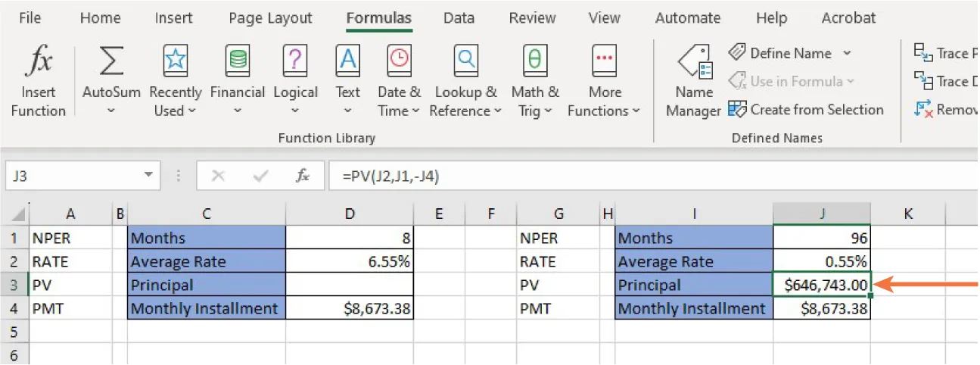980x365 pixels.
Task: Click the AutoSum sigma icon
Action: (x=111, y=62)
